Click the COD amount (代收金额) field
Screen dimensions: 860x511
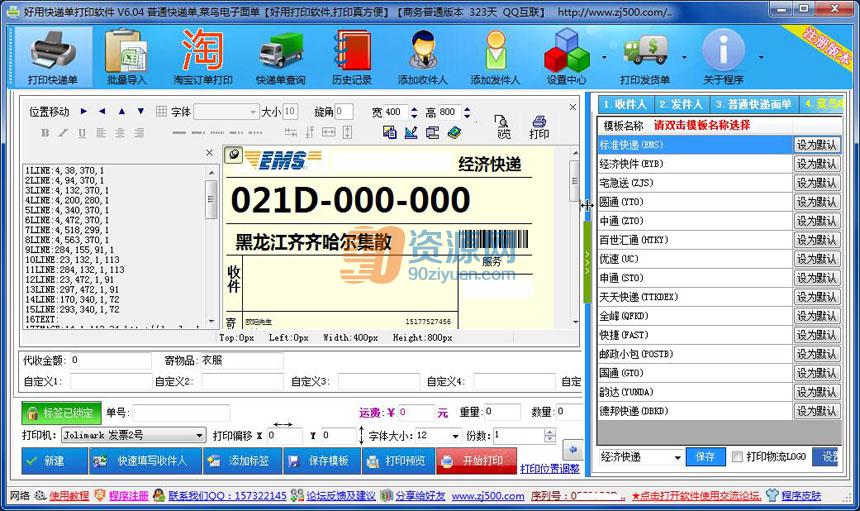pos(110,360)
